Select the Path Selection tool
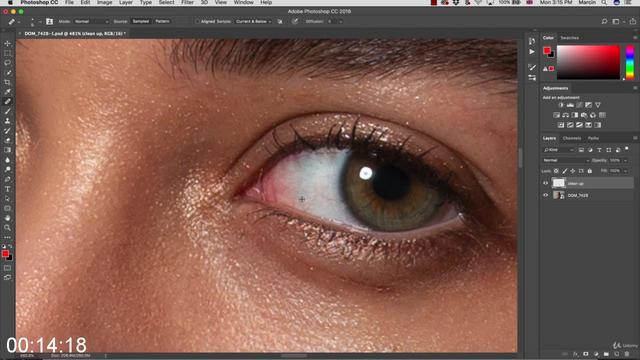 click(7, 199)
